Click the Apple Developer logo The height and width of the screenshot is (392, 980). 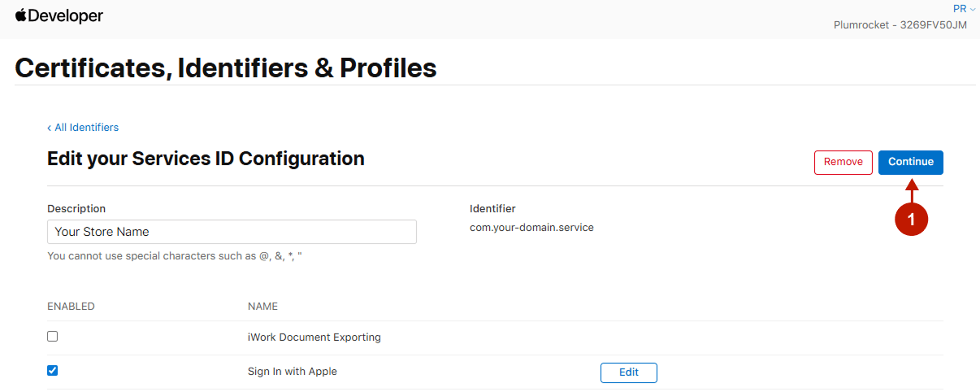[59, 15]
